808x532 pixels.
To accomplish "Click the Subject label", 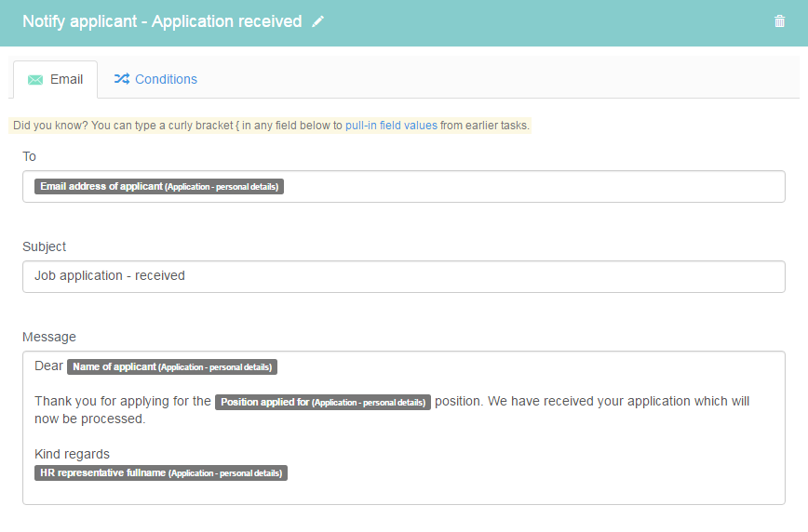I will pos(45,246).
